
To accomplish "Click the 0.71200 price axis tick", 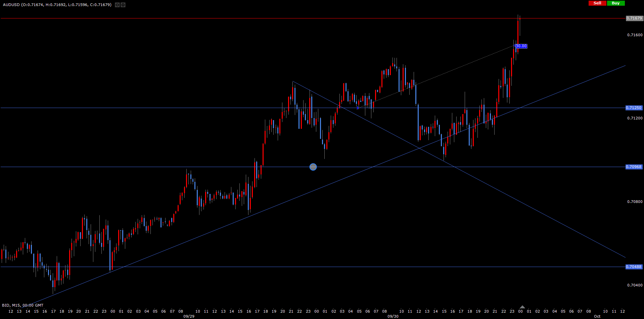I will coord(635,118).
